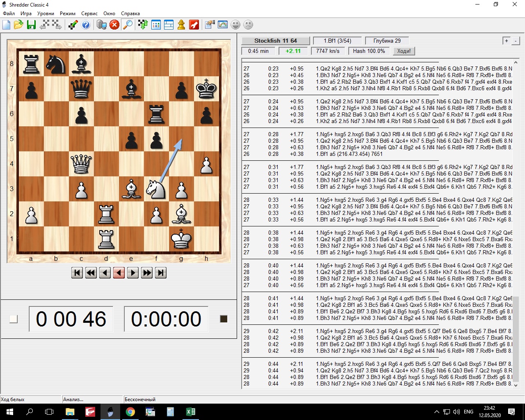The height and width of the screenshot is (420, 525).
Task: Click the Ходи! button
Action: point(404,51)
